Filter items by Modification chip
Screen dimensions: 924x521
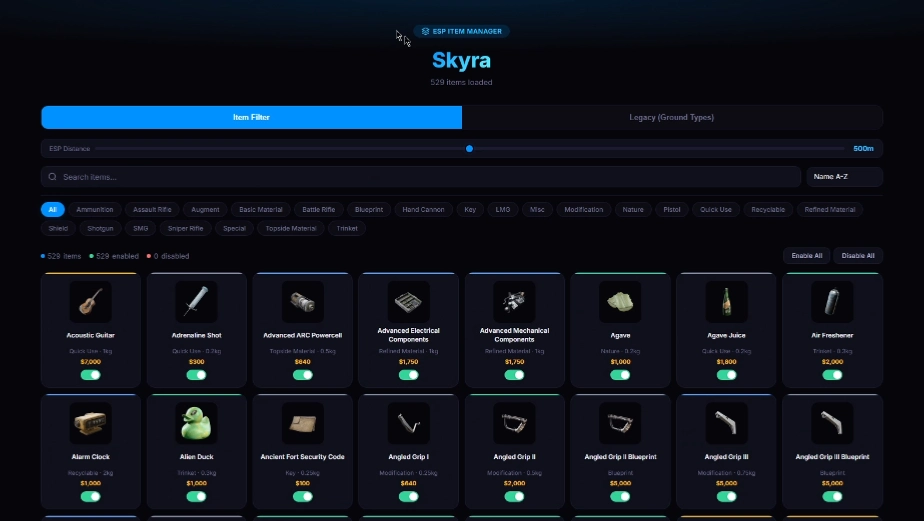click(x=583, y=209)
